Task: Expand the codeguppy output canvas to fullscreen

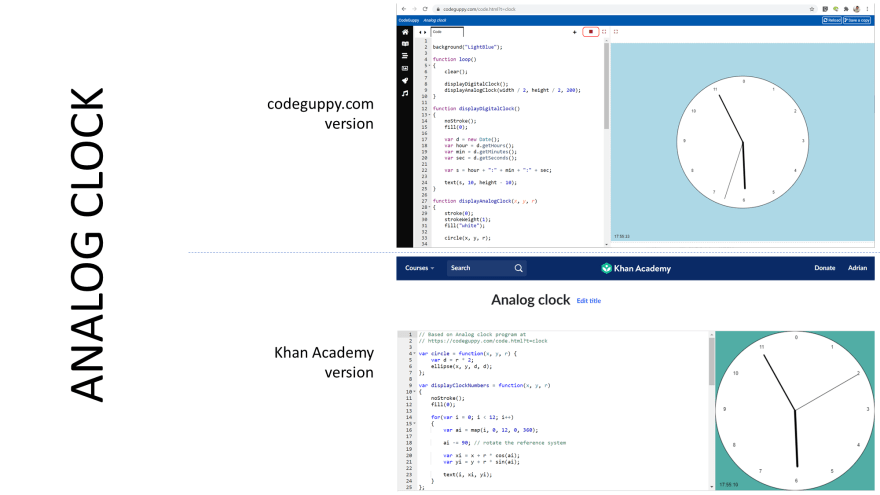Action: tap(616, 32)
